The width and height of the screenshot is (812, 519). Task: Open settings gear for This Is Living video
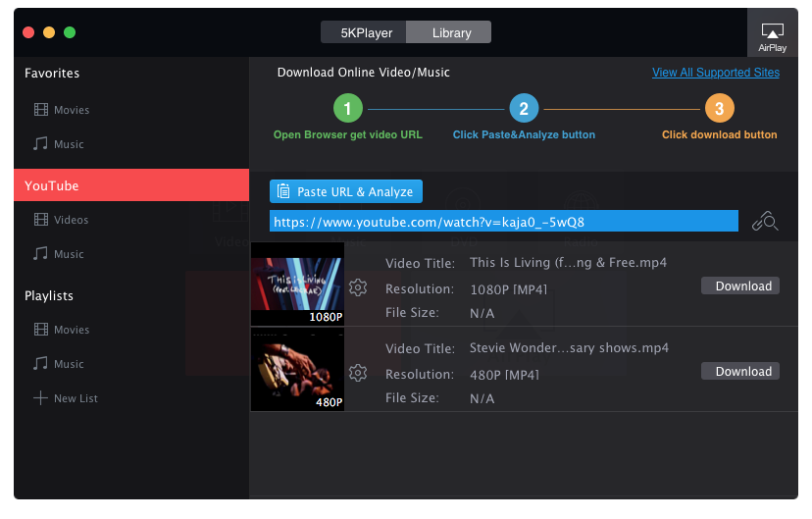click(358, 287)
